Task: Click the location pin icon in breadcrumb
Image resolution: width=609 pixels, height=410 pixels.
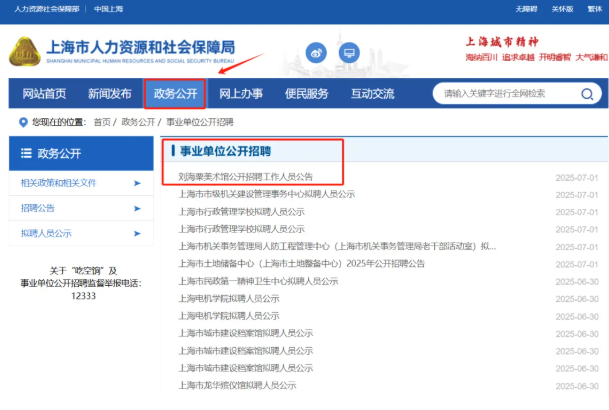Action: (23, 122)
